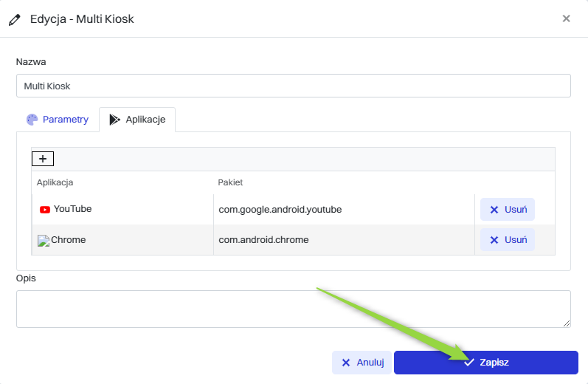Click the Aplikacja column header
Screen dimensions: 588x384
pyautogui.click(x=55, y=182)
